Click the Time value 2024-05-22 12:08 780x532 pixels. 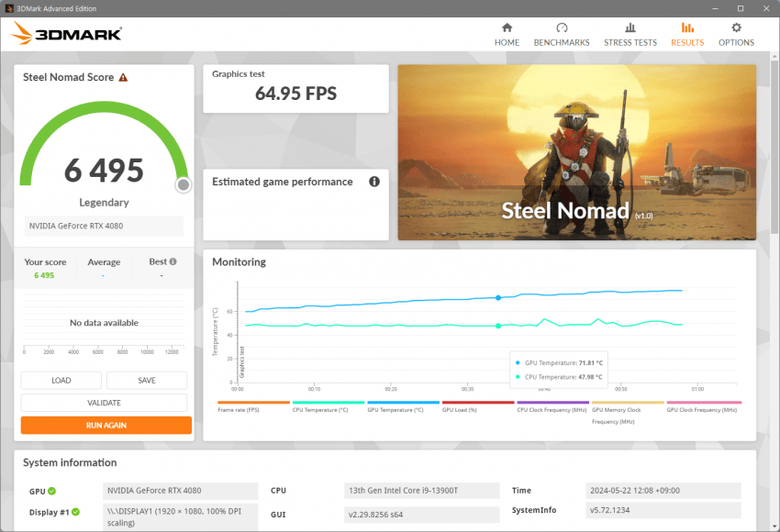point(663,491)
